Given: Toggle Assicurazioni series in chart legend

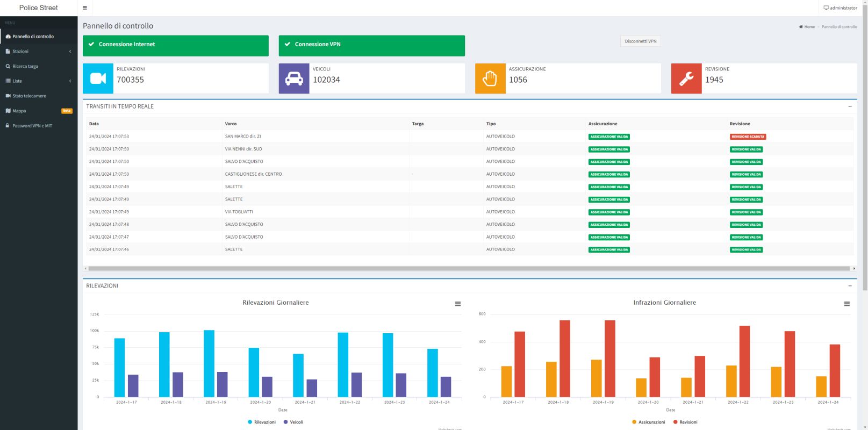Looking at the screenshot, I should click(649, 422).
